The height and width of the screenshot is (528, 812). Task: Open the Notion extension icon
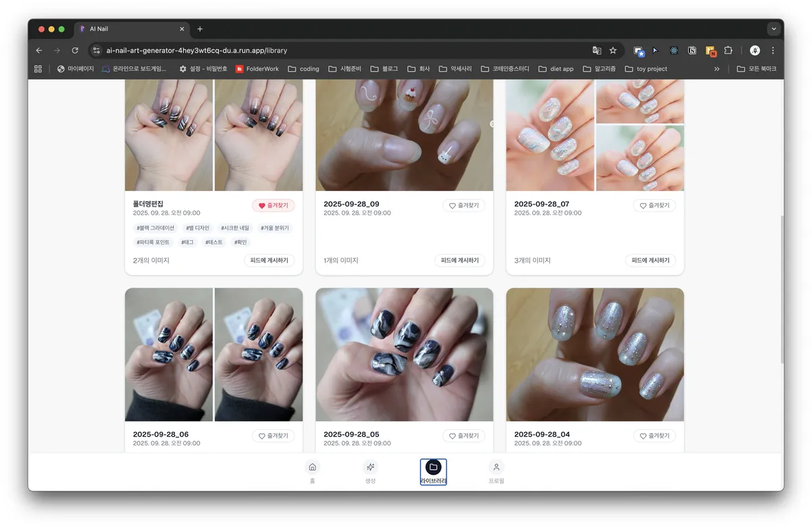coord(692,50)
